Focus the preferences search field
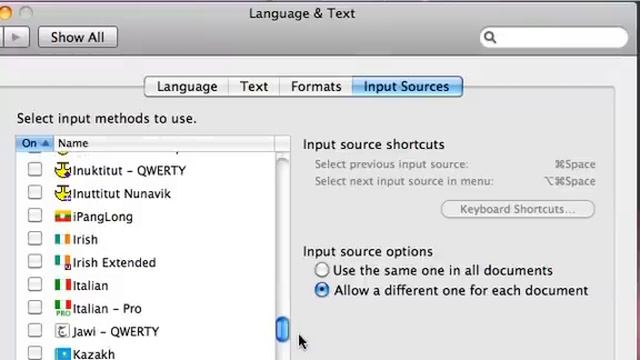 (x=554, y=37)
